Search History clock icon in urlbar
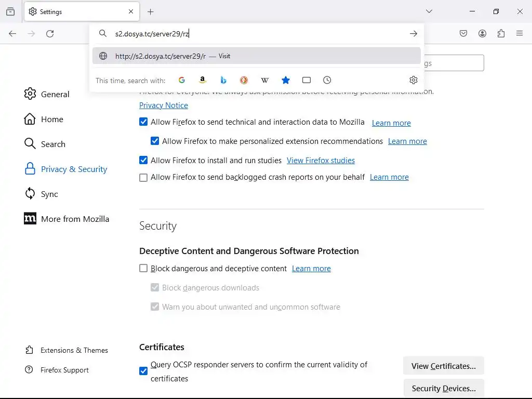 (327, 80)
